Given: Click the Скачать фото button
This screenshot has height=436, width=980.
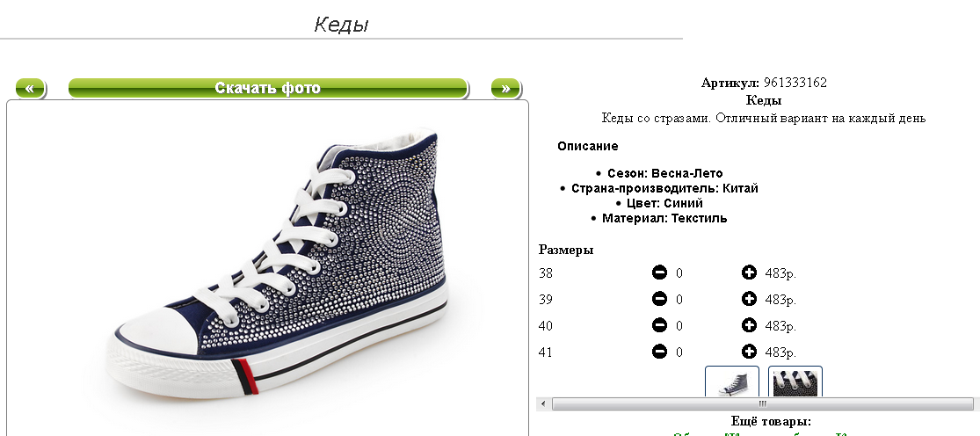Looking at the screenshot, I should (x=268, y=89).
